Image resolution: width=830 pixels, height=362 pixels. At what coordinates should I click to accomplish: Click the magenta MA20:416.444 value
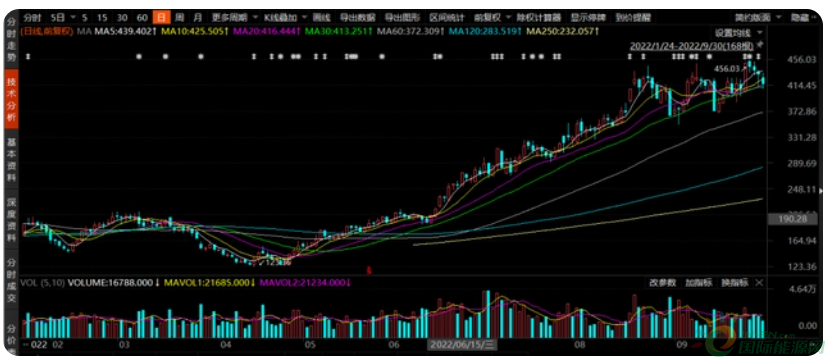pyautogui.click(x=267, y=32)
